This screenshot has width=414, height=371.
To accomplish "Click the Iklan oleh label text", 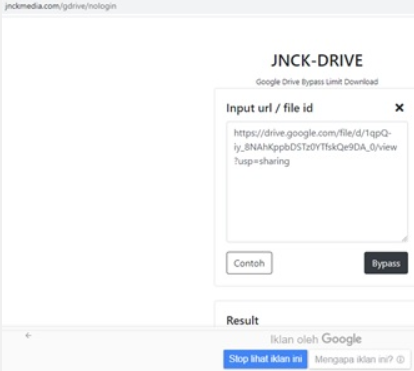I will coord(294,340).
